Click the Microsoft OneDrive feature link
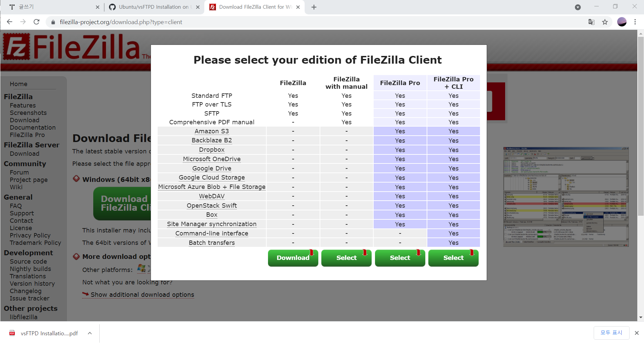 point(212,159)
